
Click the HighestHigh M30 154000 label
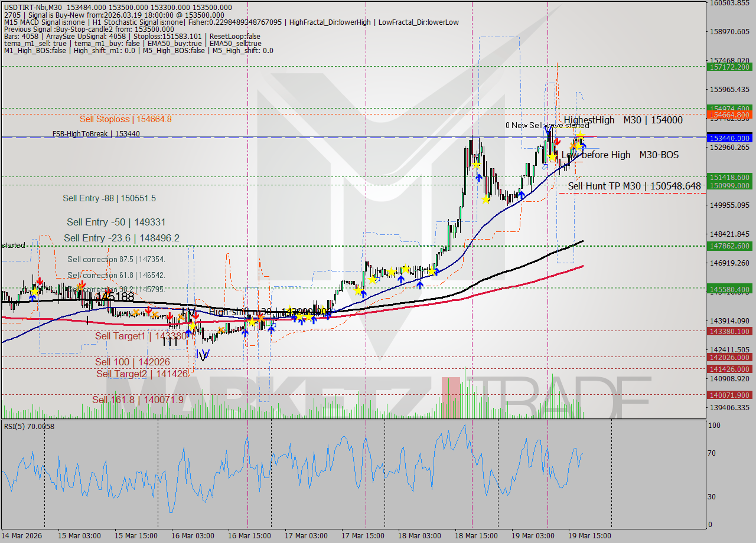point(623,120)
